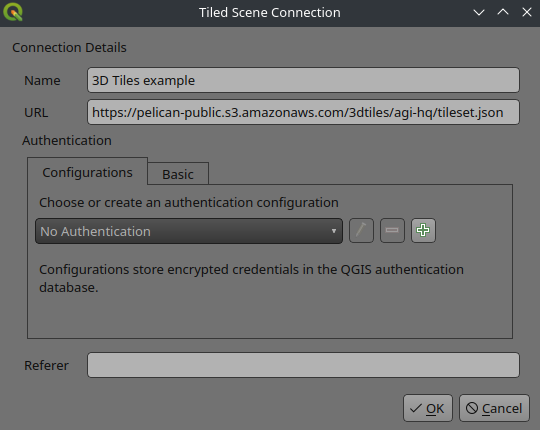Edit the selected authentication configuration with the pencil icon
Image resolution: width=540 pixels, height=430 pixels.
click(361, 230)
